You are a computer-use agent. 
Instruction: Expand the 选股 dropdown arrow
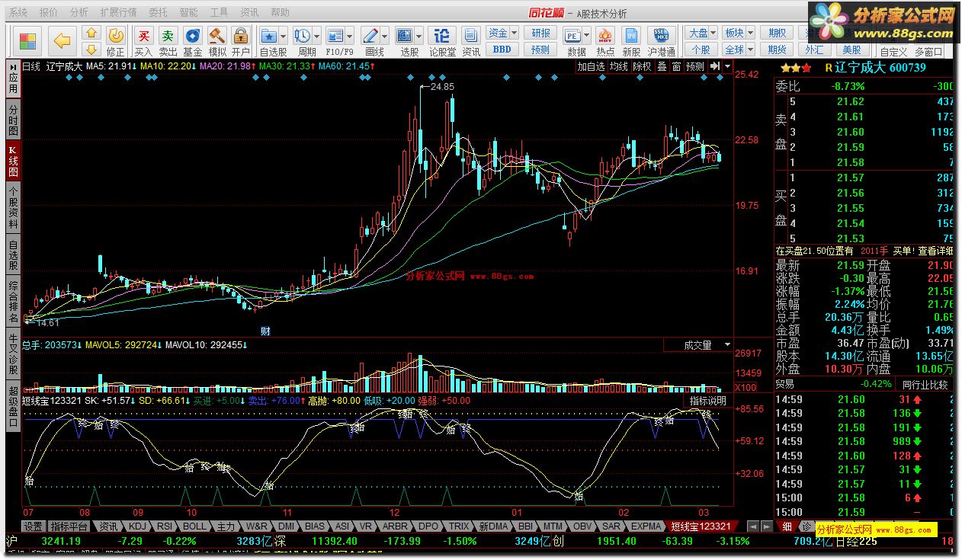pyautogui.click(x=418, y=36)
